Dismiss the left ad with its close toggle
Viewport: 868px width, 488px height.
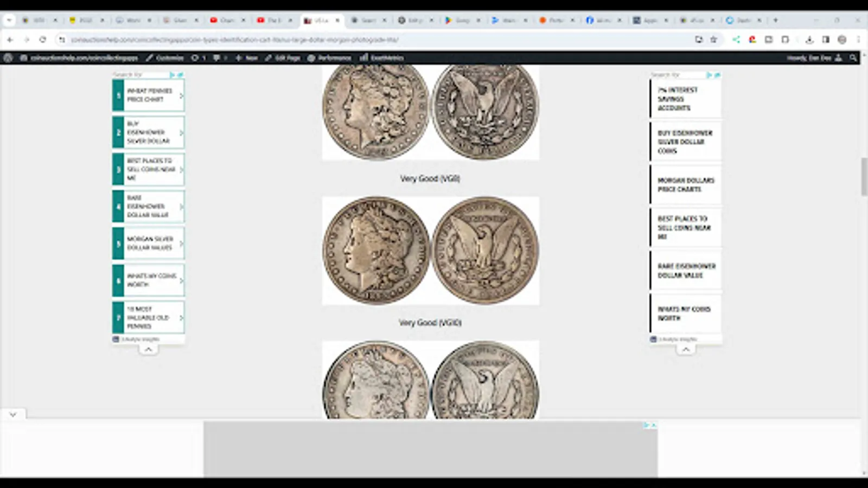[x=181, y=74]
